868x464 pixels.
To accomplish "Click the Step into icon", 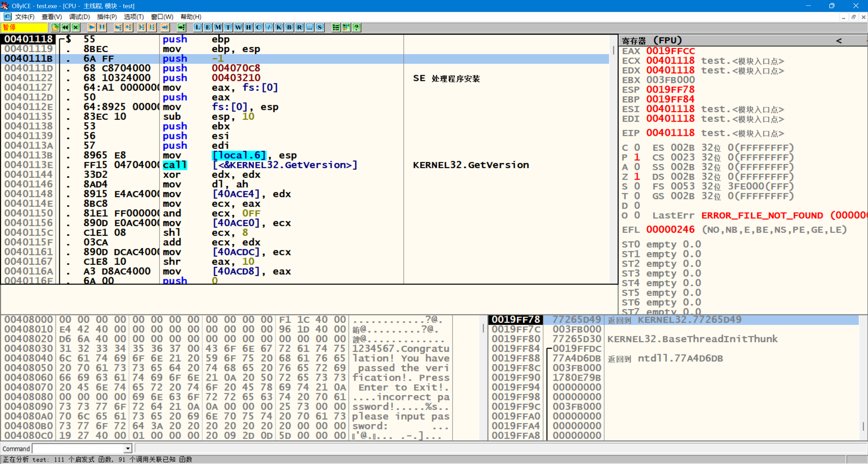I will (118, 27).
